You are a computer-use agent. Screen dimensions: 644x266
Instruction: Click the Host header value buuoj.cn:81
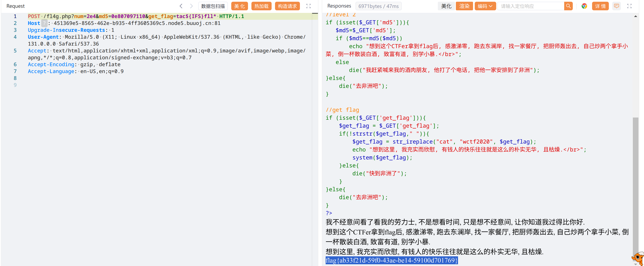[x=137, y=23]
